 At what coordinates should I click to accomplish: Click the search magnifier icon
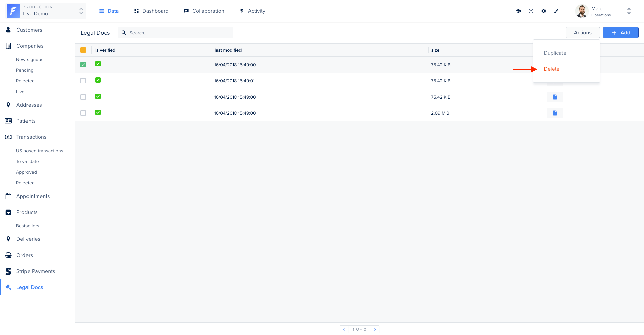coord(124,33)
